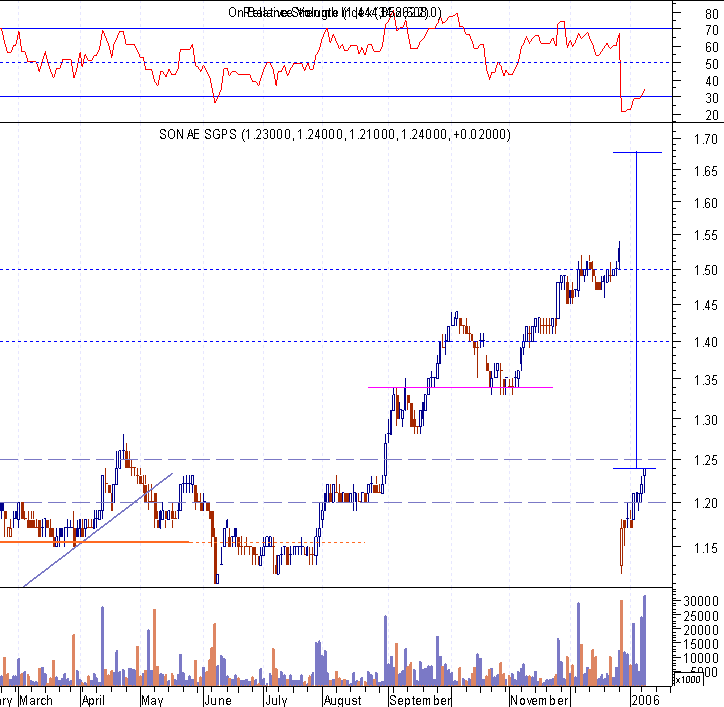
Task: Select the July label on time axis
Action: 277,700
